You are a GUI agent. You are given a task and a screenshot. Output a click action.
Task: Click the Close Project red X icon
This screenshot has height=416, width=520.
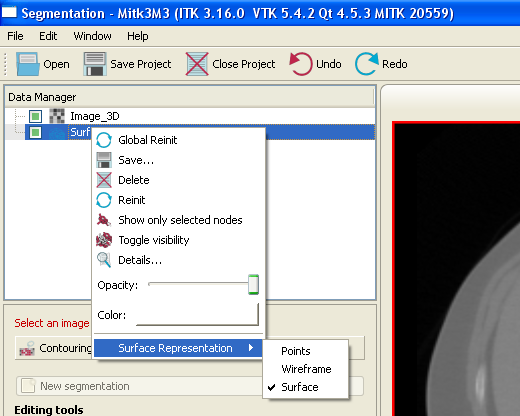coord(197,64)
